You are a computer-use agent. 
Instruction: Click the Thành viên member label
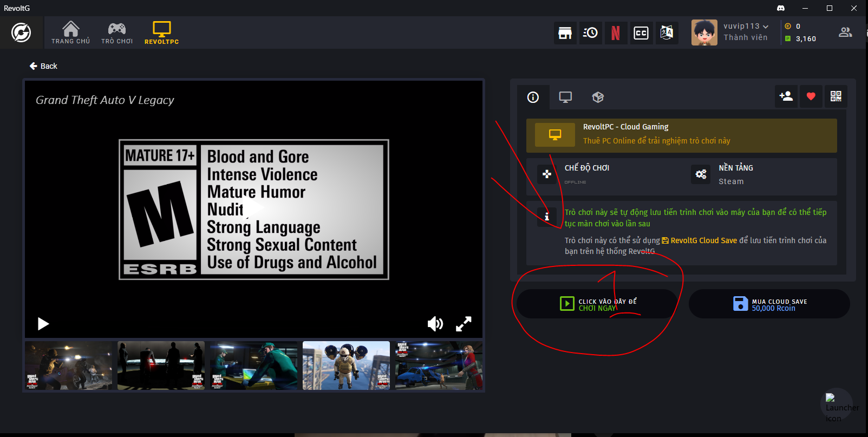click(x=746, y=37)
